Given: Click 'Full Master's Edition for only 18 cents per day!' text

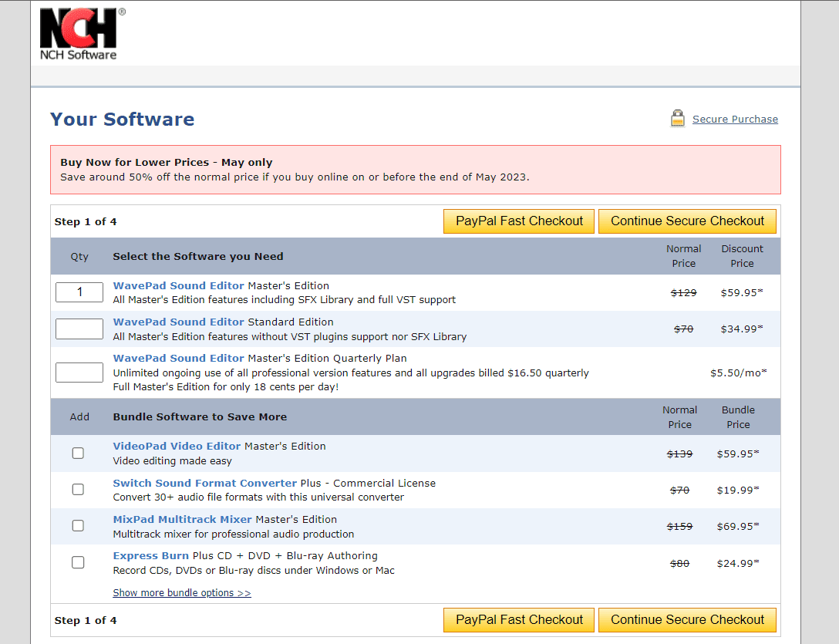Looking at the screenshot, I should 226,387.
